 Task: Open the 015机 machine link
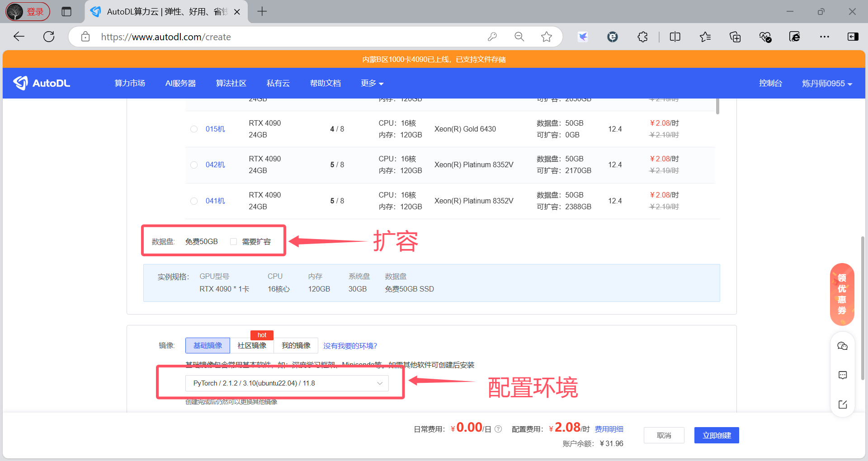pos(215,129)
